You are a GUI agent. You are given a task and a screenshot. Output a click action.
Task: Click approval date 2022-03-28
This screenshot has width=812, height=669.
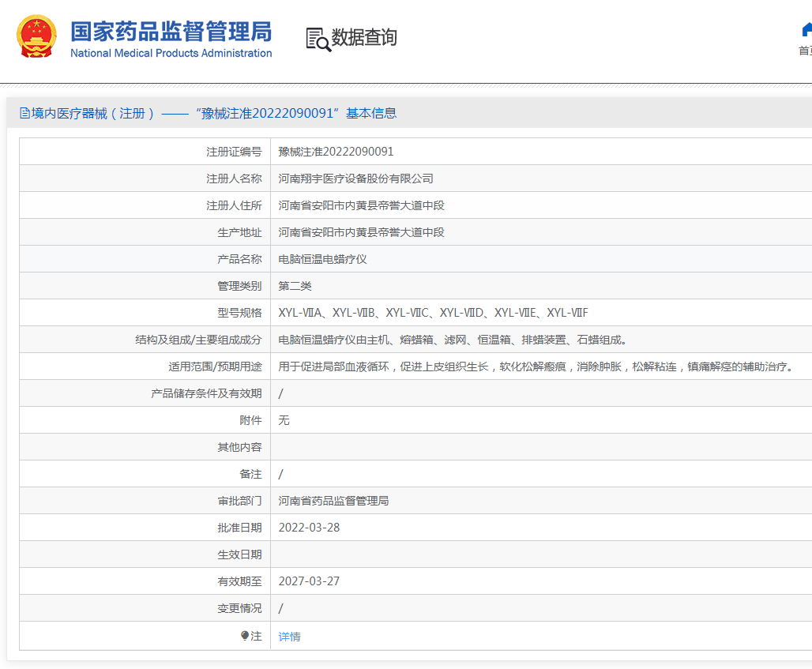click(309, 528)
